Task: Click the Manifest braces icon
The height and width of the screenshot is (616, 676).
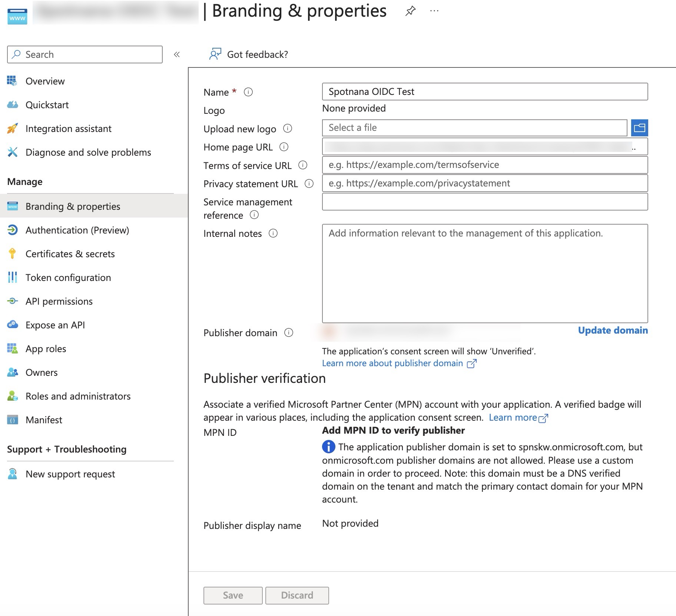Action: click(x=12, y=420)
